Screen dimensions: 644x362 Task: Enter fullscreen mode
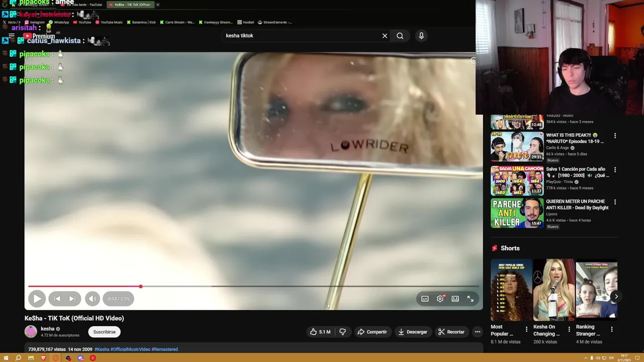(470, 299)
